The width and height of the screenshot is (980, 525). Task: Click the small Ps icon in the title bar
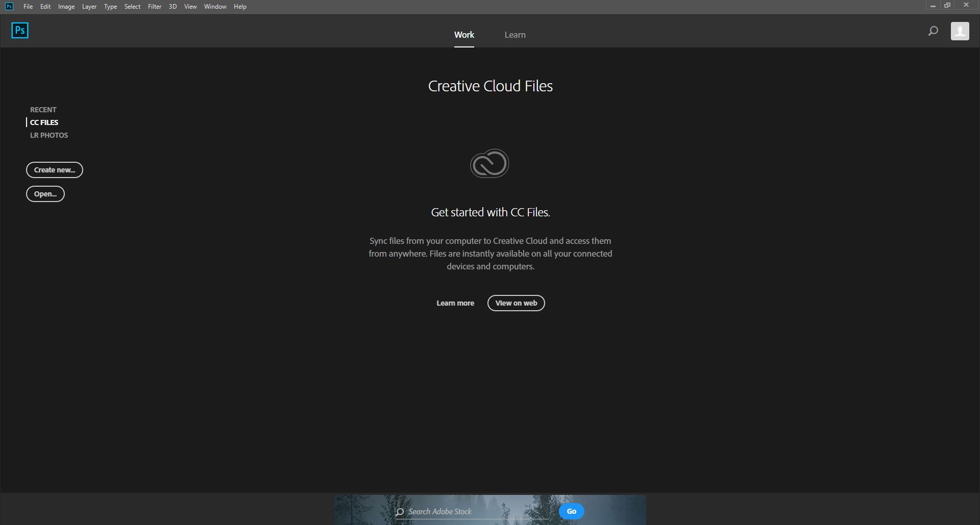click(9, 6)
